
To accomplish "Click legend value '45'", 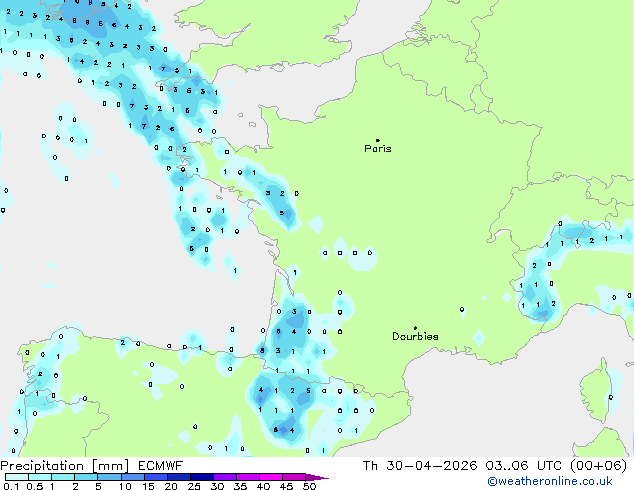I will [x=287, y=486].
